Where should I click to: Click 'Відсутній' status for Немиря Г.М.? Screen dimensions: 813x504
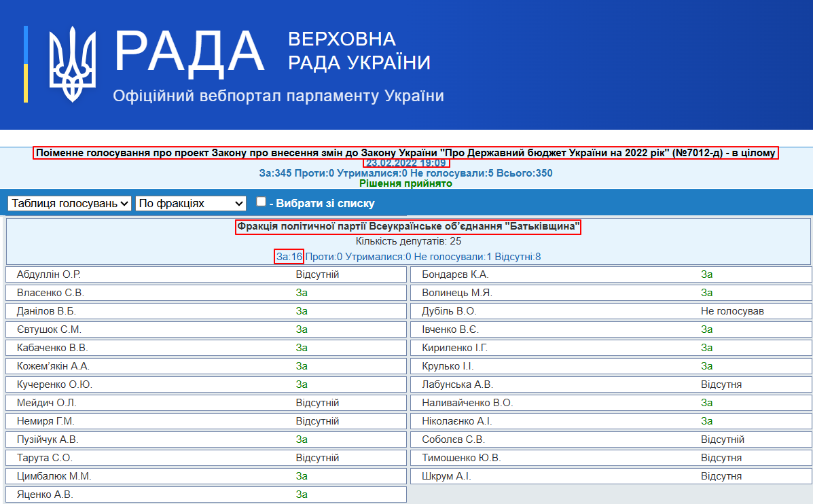(x=317, y=421)
